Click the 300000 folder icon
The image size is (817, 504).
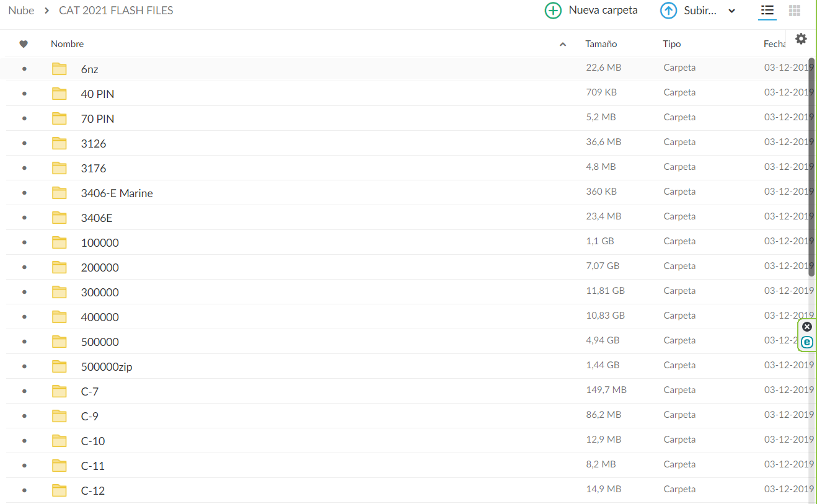click(x=60, y=292)
